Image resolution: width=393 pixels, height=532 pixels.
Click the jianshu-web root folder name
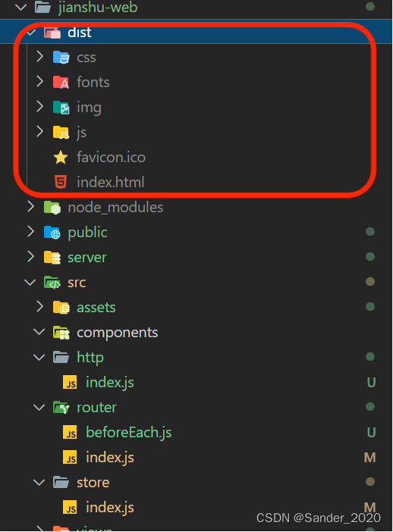pyautogui.click(x=98, y=7)
